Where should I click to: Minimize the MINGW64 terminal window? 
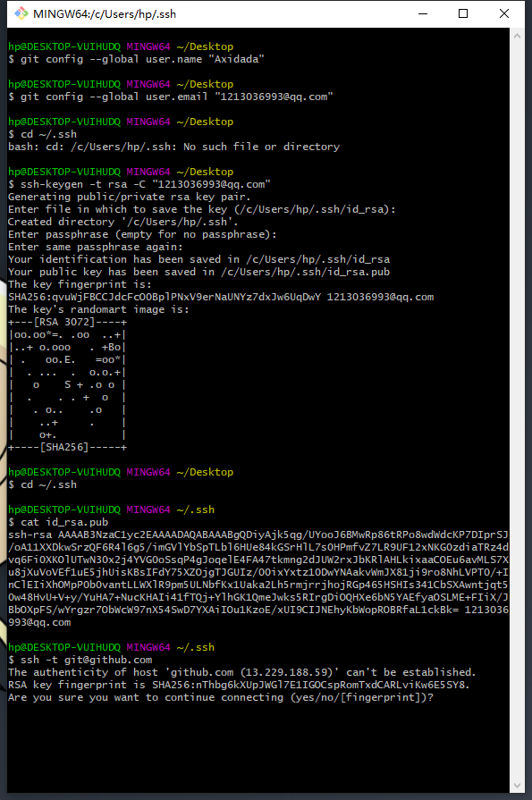423,13
